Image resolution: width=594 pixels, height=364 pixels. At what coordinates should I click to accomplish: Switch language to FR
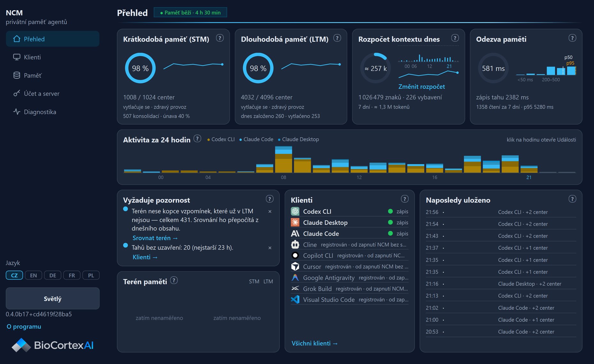click(72, 275)
